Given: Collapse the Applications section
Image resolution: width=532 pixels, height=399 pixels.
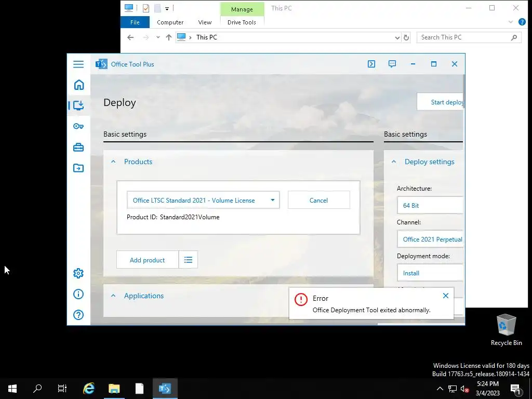Looking at the screenshot, I should tap(113, 296).
